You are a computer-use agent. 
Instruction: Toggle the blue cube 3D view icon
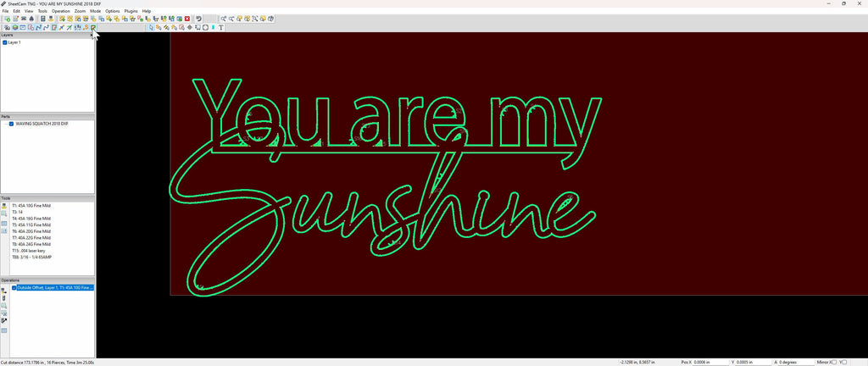tap(15, 27)
